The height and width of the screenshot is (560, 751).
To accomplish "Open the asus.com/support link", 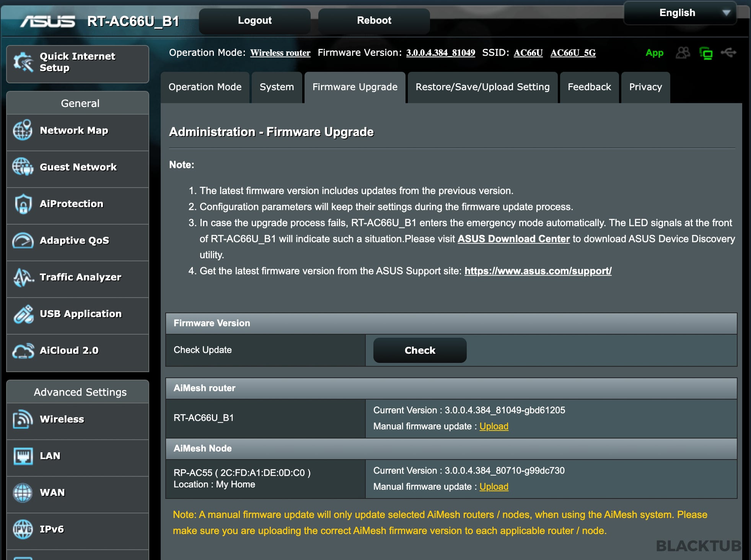I will point(538,271).
